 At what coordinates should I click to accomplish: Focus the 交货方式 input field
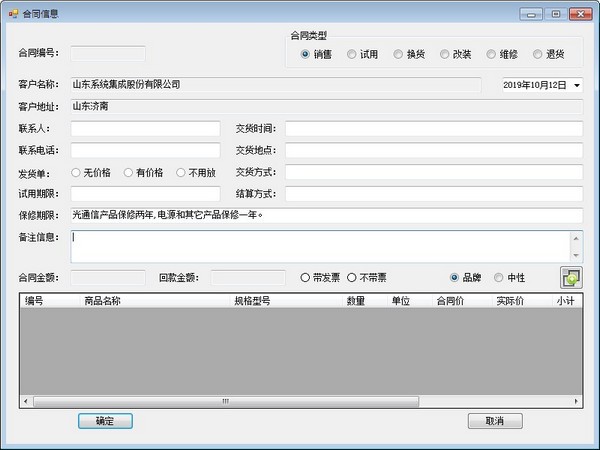pyautogui.click(x=434, y=172)
